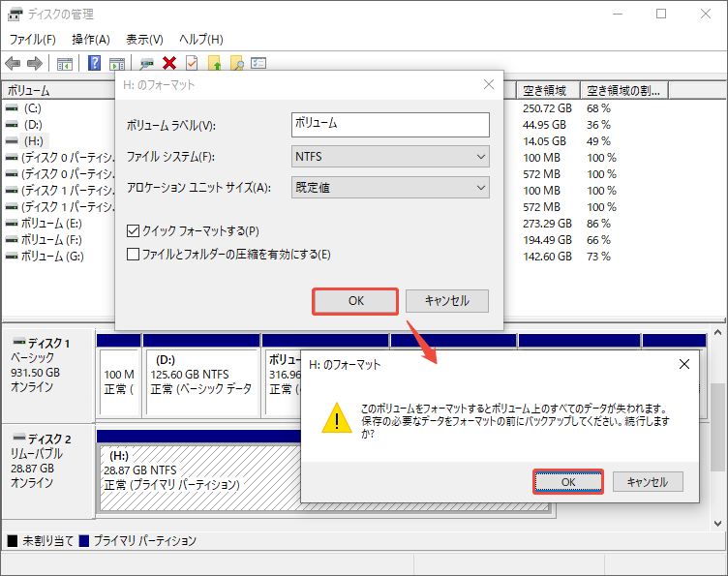Click キャンセル in the warning dialog

[x=648, y=482]
